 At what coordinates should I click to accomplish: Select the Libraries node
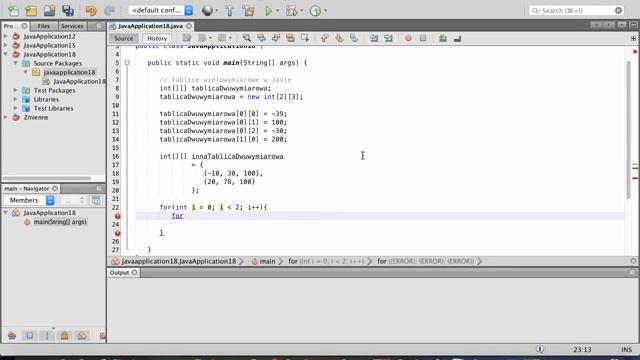[x=46, y=99]
